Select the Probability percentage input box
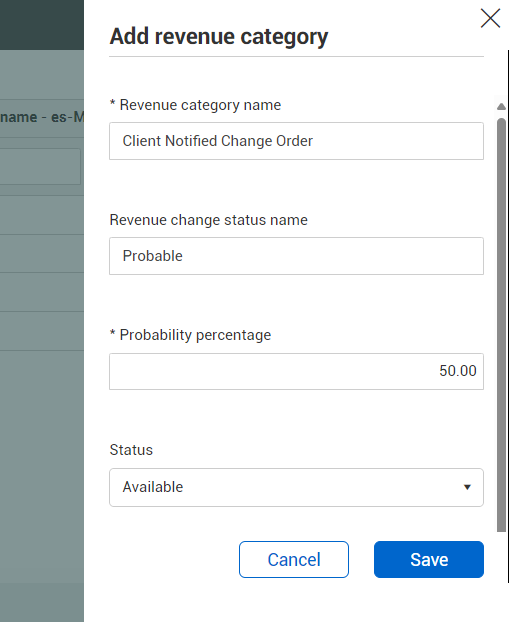This screenshot has width=509, height=622. pos(296,371)
